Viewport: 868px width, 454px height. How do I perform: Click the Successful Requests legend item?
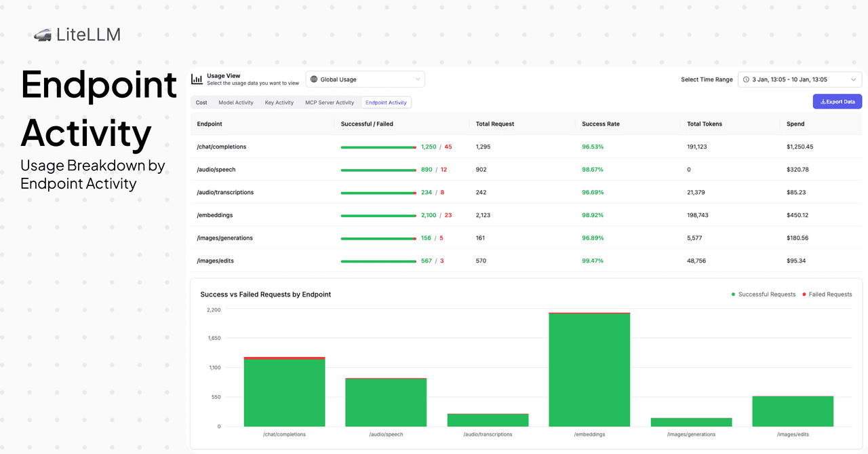[764, 295]
